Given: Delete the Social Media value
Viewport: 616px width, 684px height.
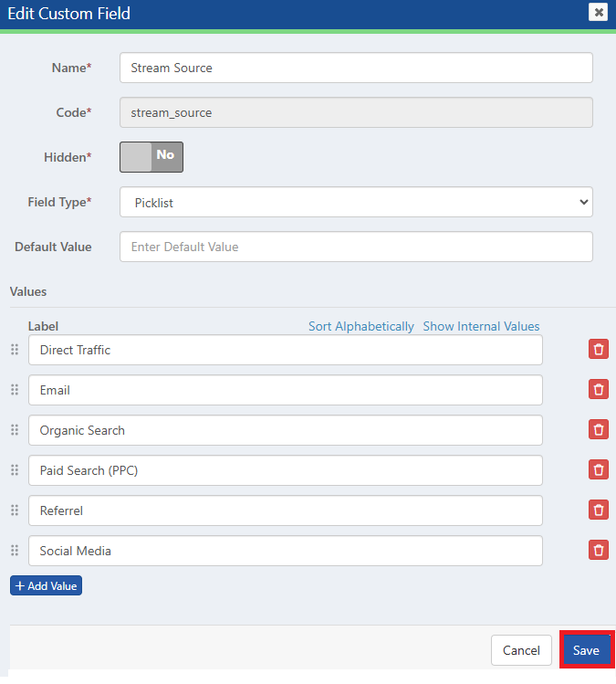Looking at the screenshot, I should 598,550.
